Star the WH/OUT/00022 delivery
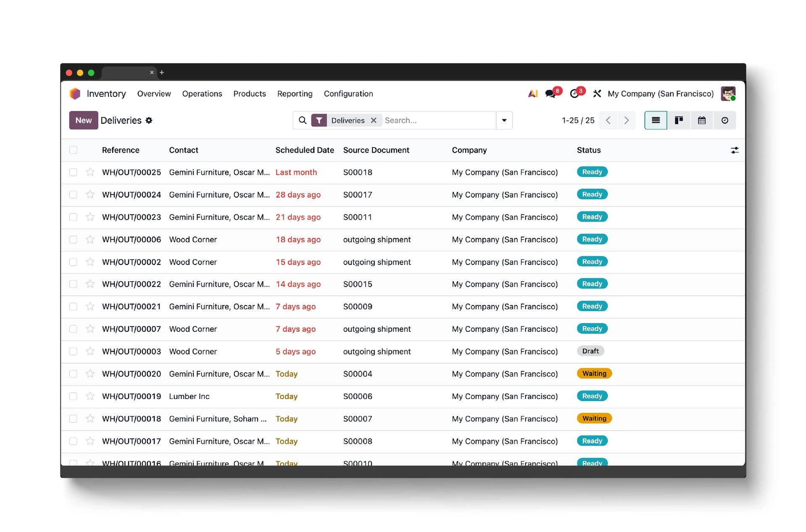The image size is (806, 532). click(x=90, y=284)
